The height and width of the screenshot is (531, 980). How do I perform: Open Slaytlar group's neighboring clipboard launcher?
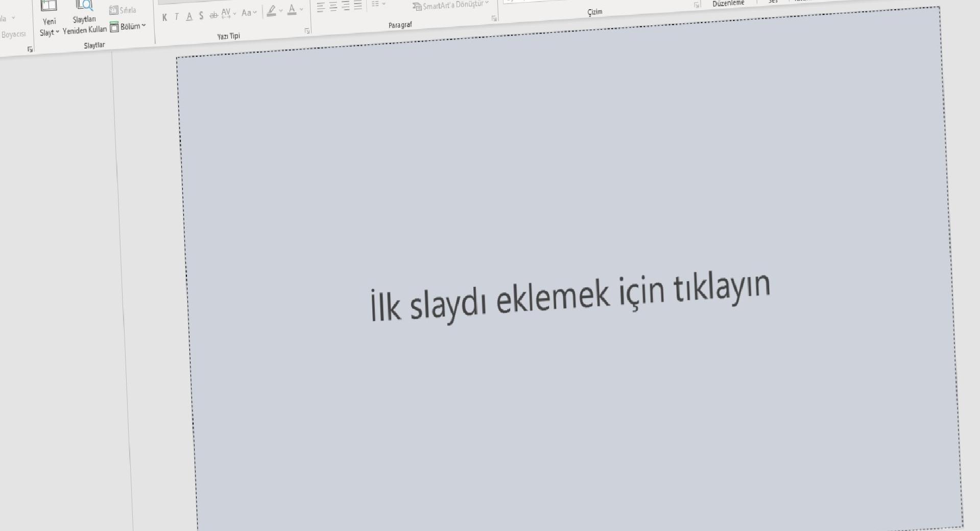30,50
